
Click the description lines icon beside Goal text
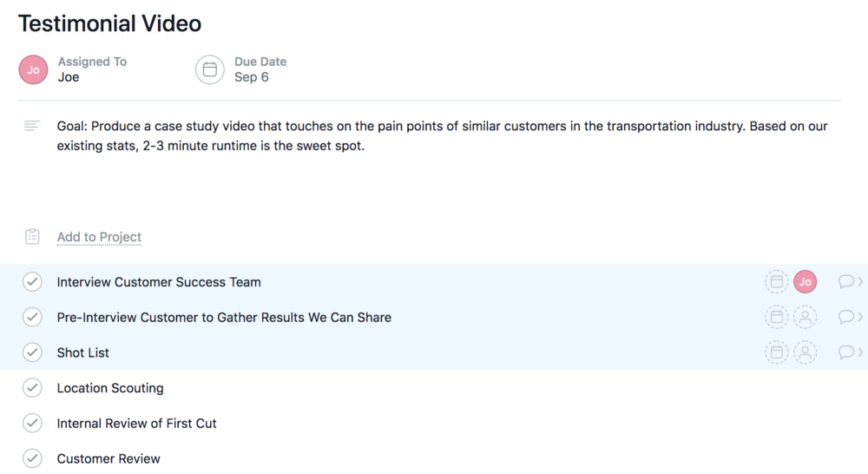point(32,126)
